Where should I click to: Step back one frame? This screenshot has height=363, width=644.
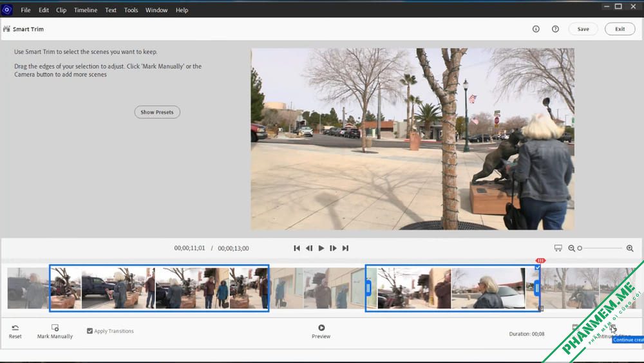(309, 248)
